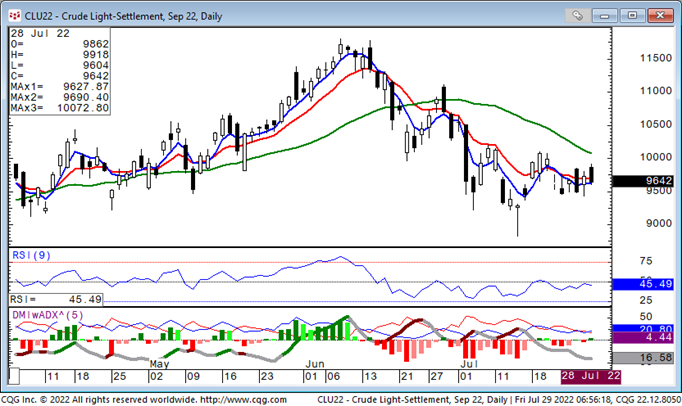
Task: Click the 25 level on RSI scale
Action: pos(646,300)
